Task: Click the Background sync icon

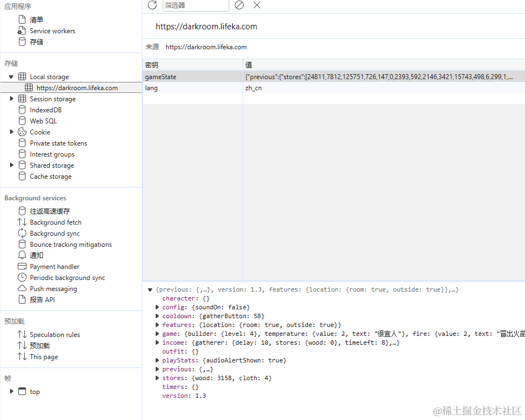Action: point(22,233)
